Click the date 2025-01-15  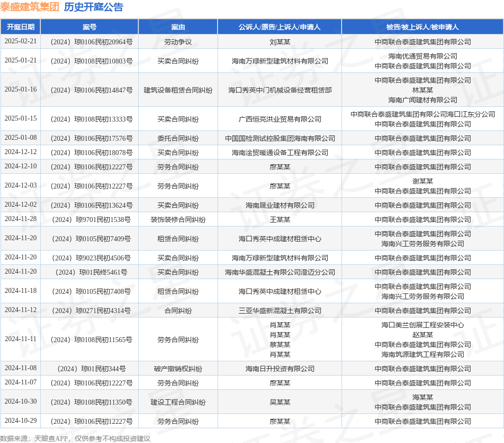(x=21, y=118)
